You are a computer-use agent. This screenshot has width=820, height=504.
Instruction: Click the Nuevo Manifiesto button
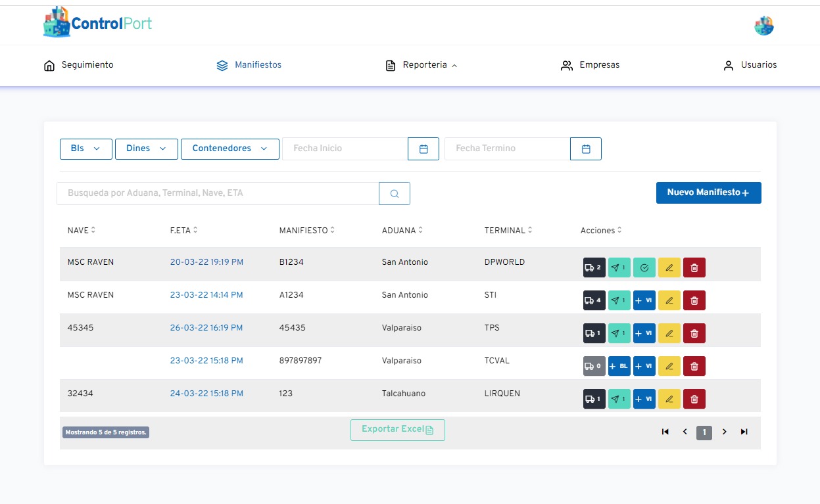click(708, 193)
